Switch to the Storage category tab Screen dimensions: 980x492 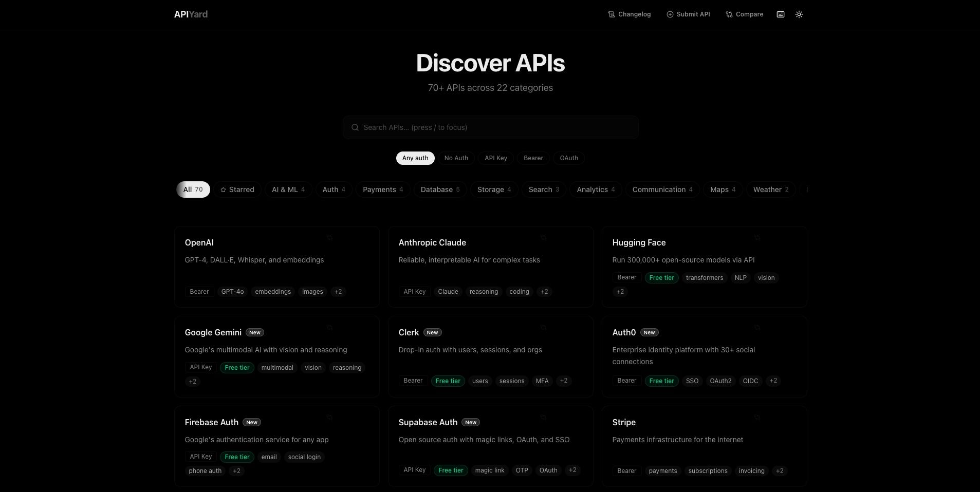494,190
